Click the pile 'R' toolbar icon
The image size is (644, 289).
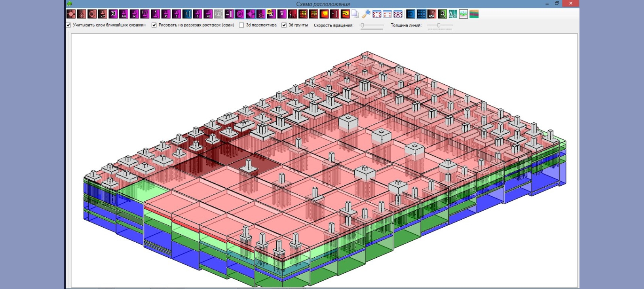[x=166, y=14]
